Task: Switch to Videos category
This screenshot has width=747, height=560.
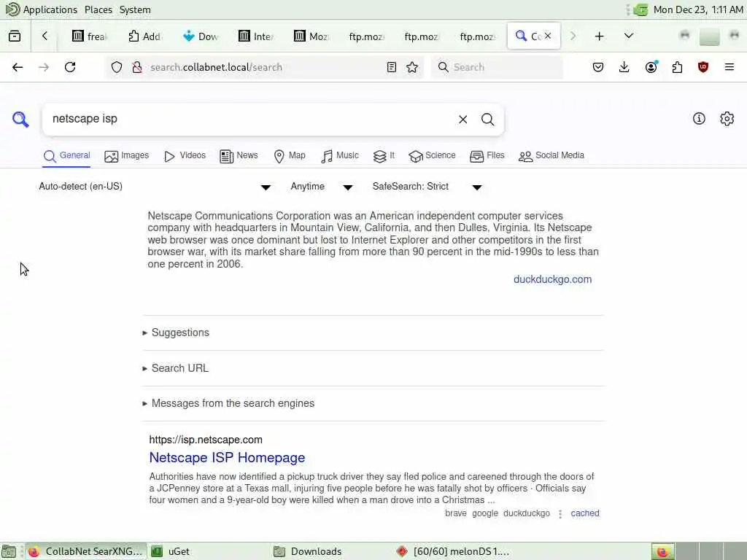Action: point(185,156)
